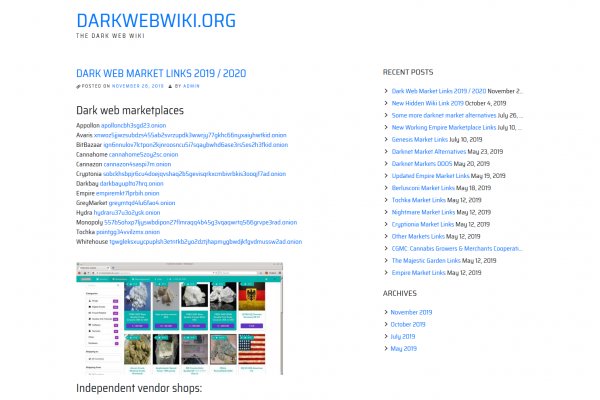Open recent post Dark Web Market Links 2019 / 2020
600x400 pixels.
point(439,91)
